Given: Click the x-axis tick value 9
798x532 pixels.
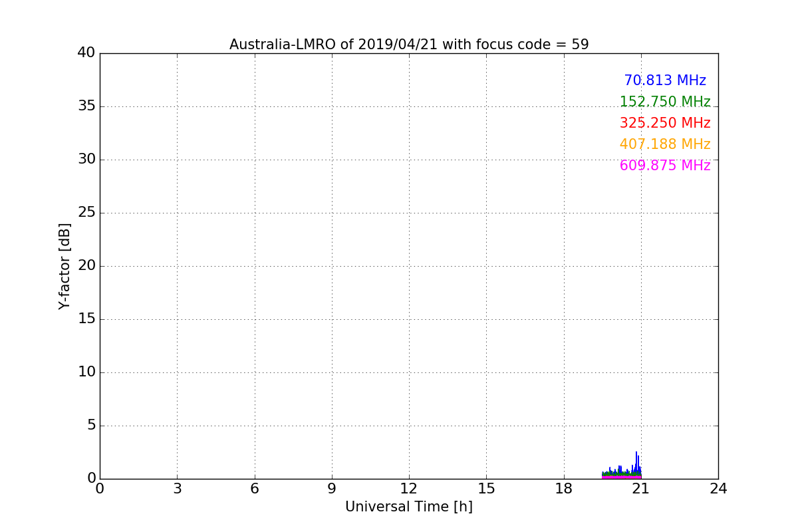Looking at the screenshot, I should click(x=332, y=489).
